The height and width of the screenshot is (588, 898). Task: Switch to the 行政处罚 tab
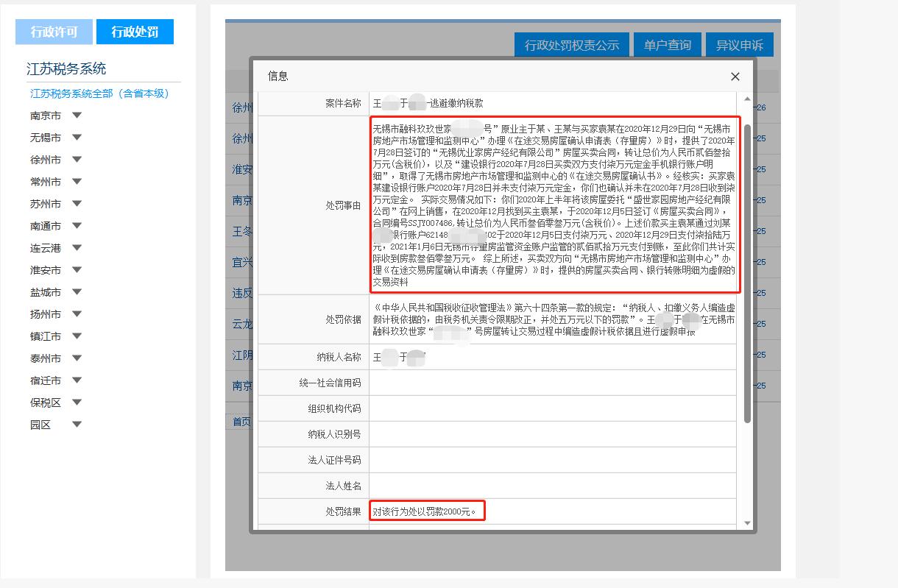point(135,32)
